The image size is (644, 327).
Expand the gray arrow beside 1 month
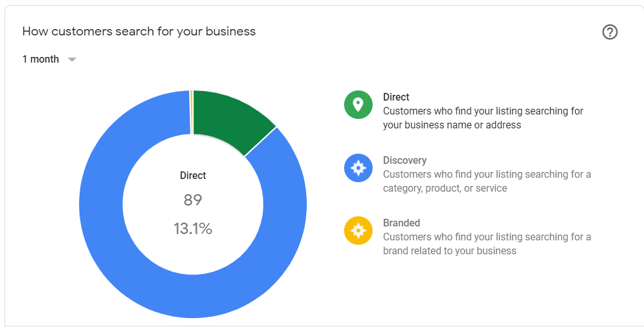72,59
